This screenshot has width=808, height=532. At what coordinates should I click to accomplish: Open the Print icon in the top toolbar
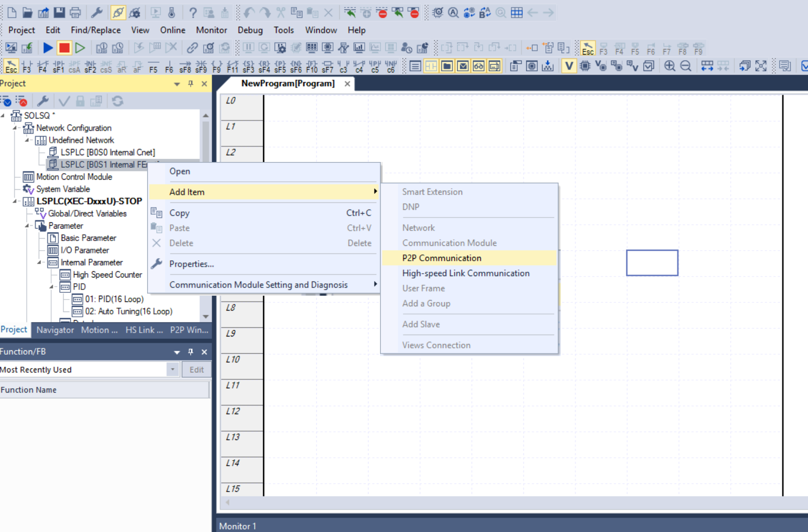pyautogui.click(x=75, y=12)
